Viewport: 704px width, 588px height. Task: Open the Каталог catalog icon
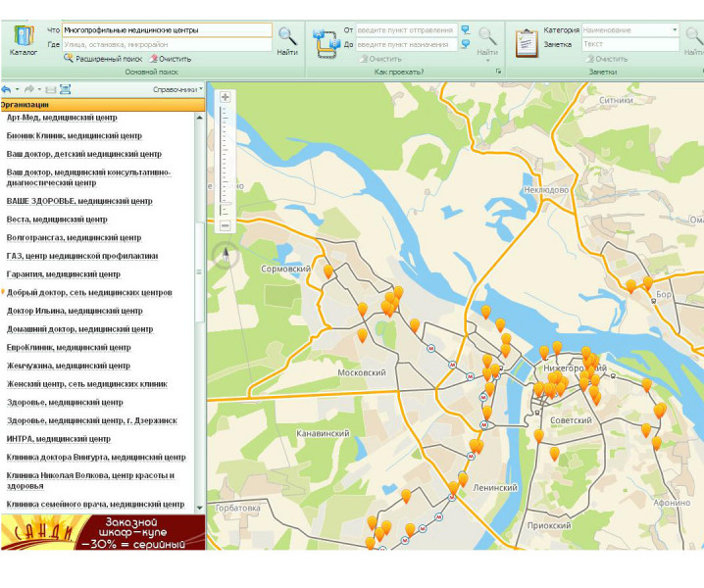(24, 37)
